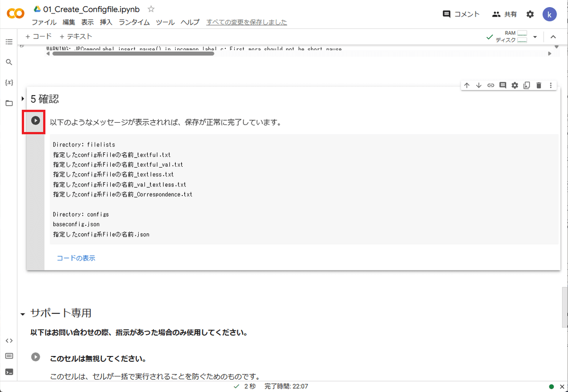568x392 pixels.
Task: Move cell down with arrow icon
Action: [479, 85]
